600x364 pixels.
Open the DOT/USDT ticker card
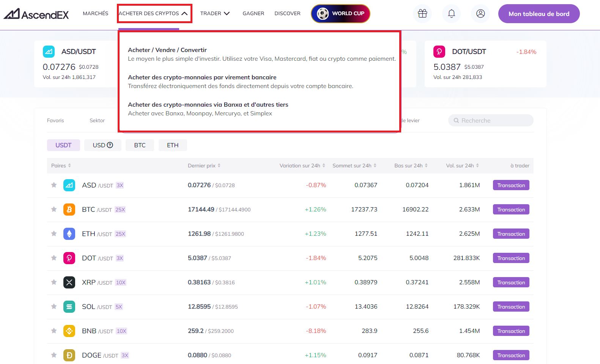click(x=485, y=64)
